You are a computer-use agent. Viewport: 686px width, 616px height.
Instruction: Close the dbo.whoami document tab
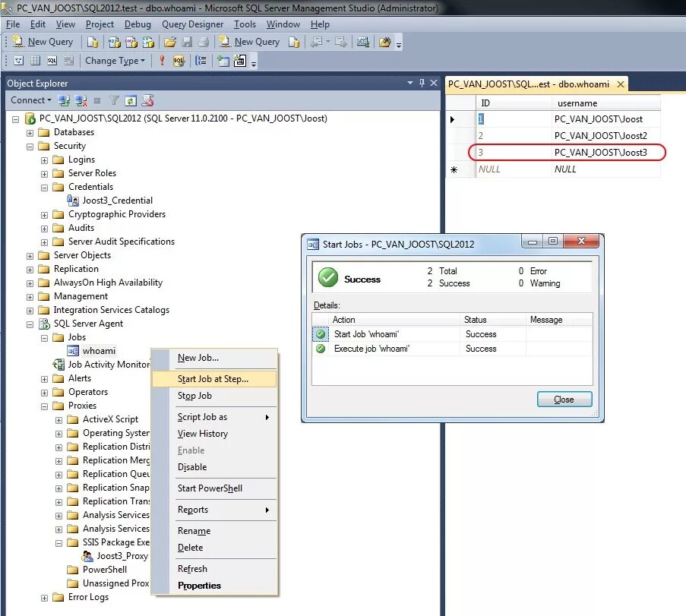pos(621,84)
